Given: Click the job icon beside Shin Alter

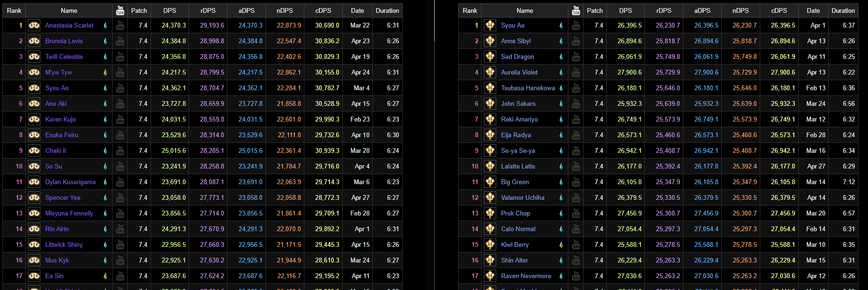Looking at the screenshot, I should click(490, 260).
